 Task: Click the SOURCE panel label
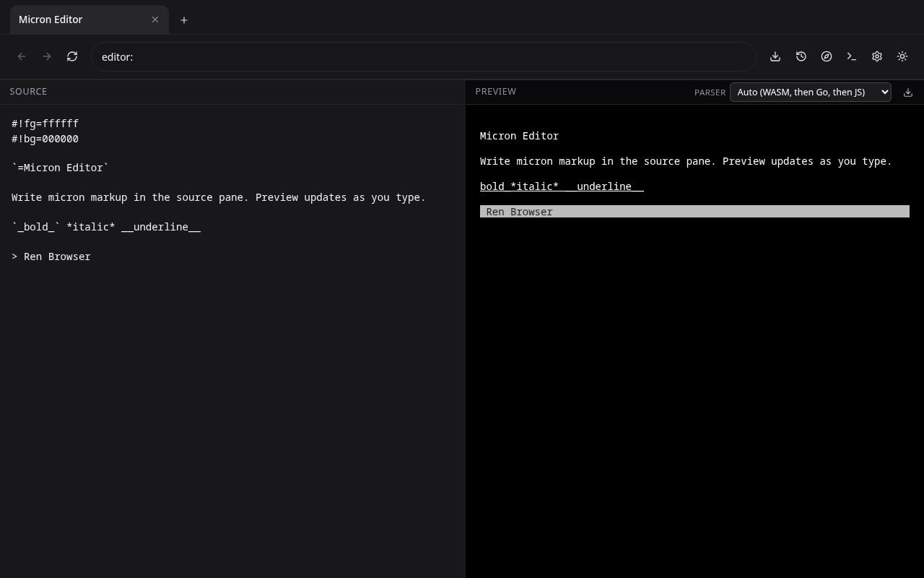28,92
